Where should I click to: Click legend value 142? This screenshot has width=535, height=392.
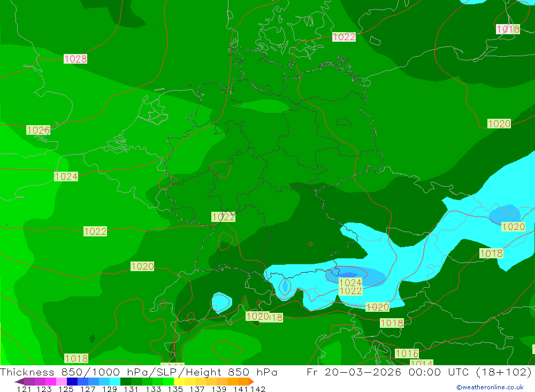258,389
